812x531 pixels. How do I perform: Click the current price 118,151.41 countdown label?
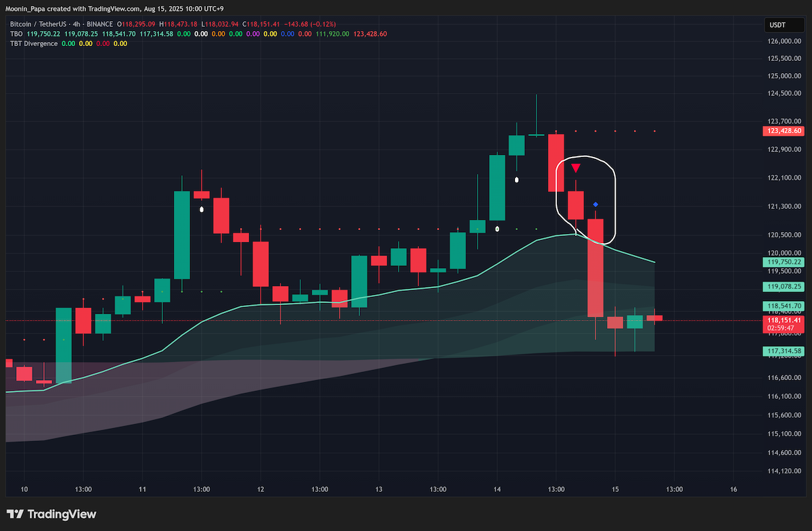[785, 324]
